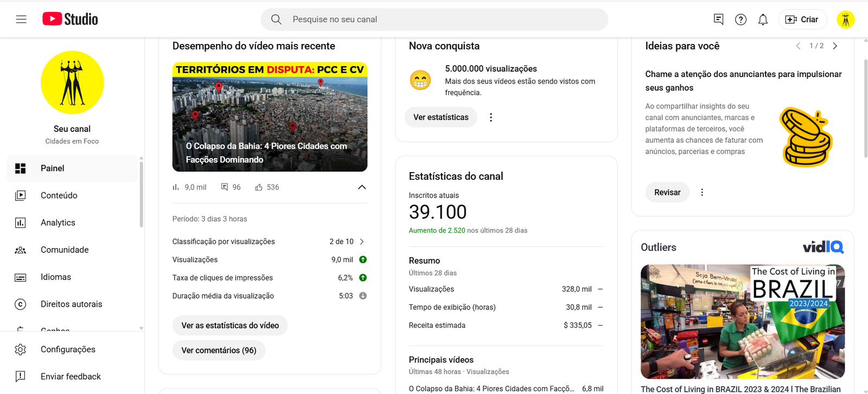
Task: Open Configurações in the sidebar
Action: coord(72,349)
